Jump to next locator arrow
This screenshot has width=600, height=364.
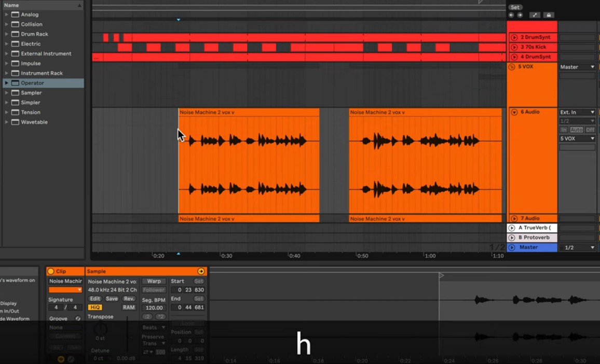(520, 15)
